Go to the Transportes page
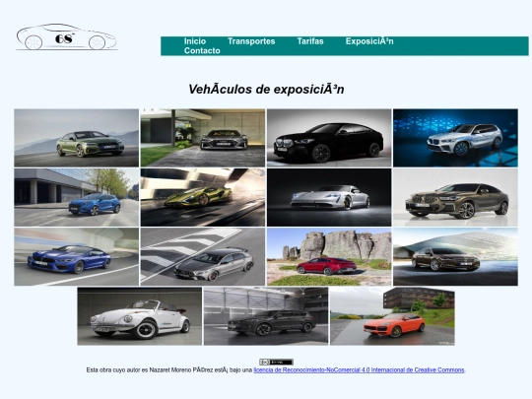 tap(251, 41)
